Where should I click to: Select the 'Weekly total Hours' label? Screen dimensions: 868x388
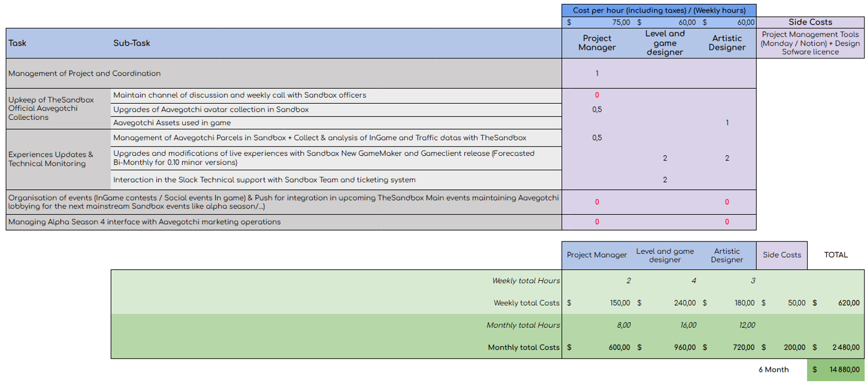(526, 281)
